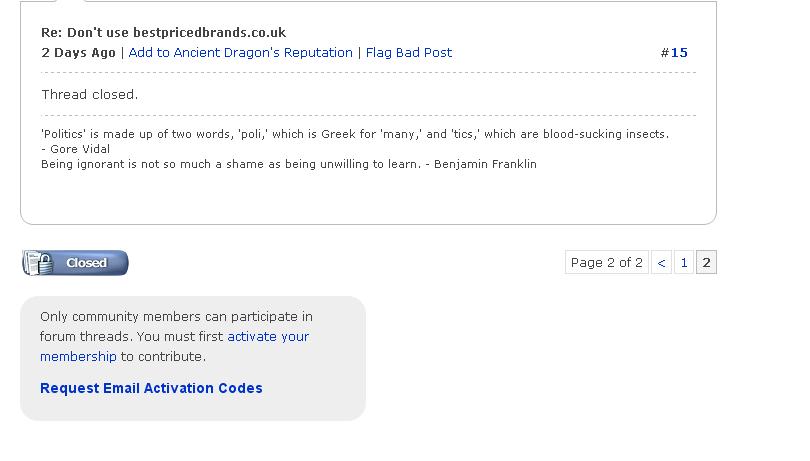Image resolution: width=810 pixels, height=461 pixels.
Task: Click the 'to contribute.' text in notice box
Action: (163, 357)
